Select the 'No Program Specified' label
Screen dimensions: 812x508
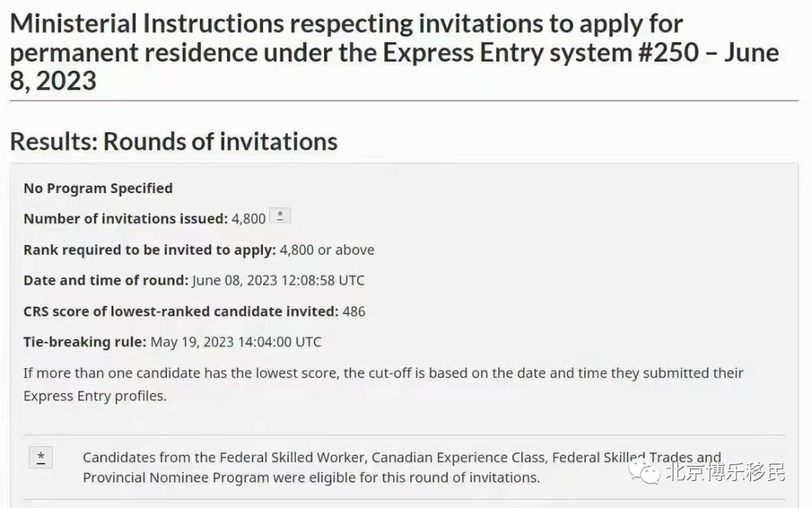coord(98,188)
